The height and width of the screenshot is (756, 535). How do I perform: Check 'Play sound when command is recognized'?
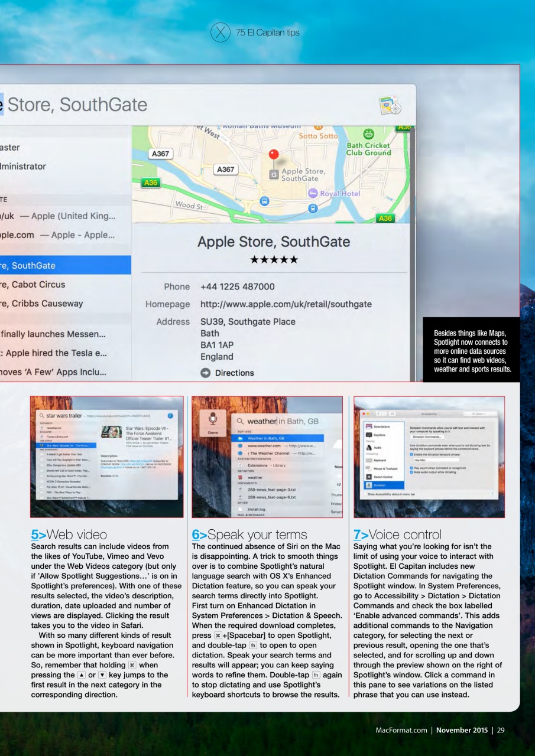pyautogui.click(x=411, y=468)
